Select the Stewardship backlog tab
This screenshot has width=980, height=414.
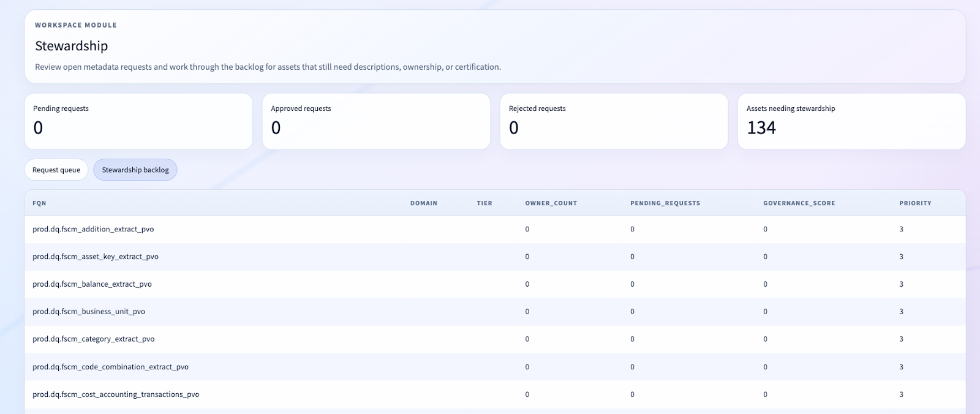click(x=135, y=170)
